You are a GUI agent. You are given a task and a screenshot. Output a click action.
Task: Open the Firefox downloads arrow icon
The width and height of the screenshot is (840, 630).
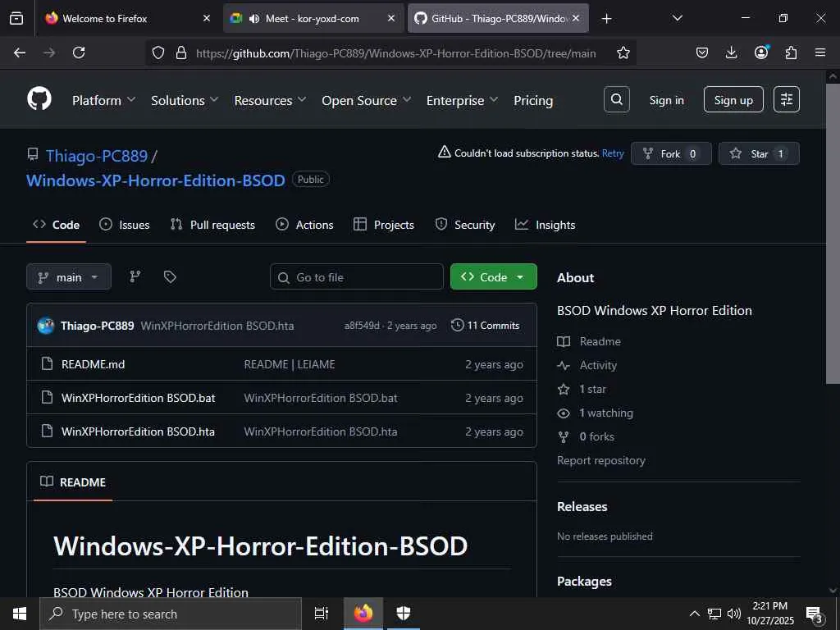pyautogui.click(x=731, y=52)
